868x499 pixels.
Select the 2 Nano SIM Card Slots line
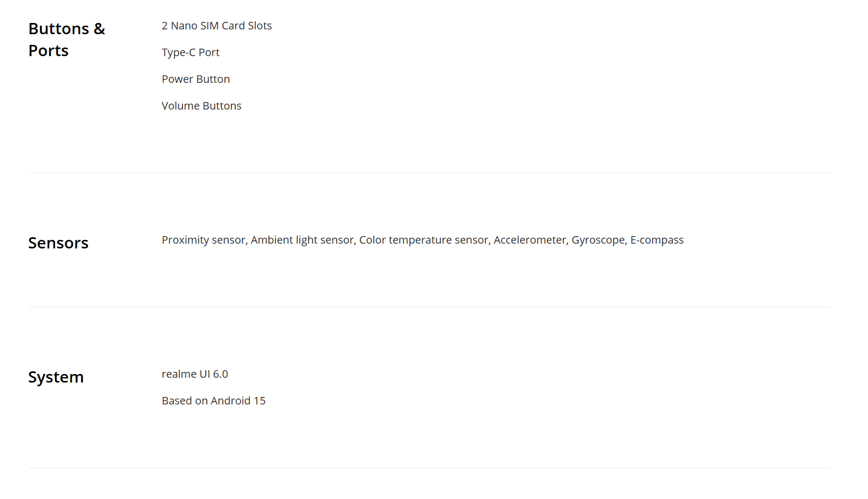(216, 26)
